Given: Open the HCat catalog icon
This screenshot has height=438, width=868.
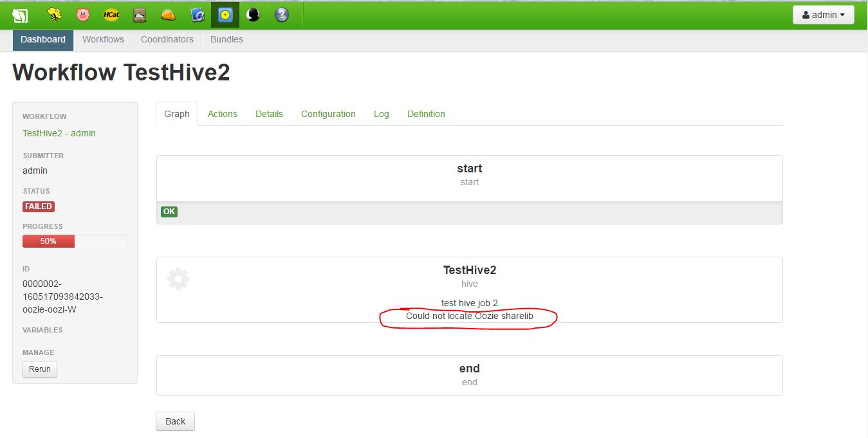Looking at the screenshot, I should pos(111,14).
